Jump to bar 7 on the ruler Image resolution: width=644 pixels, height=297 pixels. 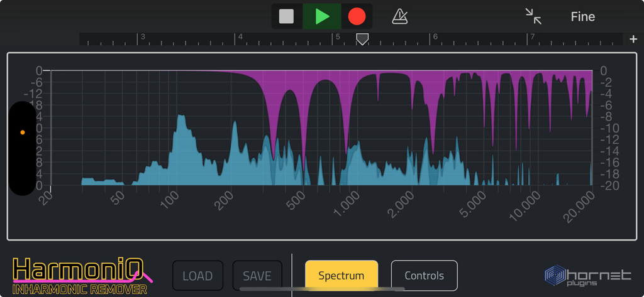(x=533, y=37)
